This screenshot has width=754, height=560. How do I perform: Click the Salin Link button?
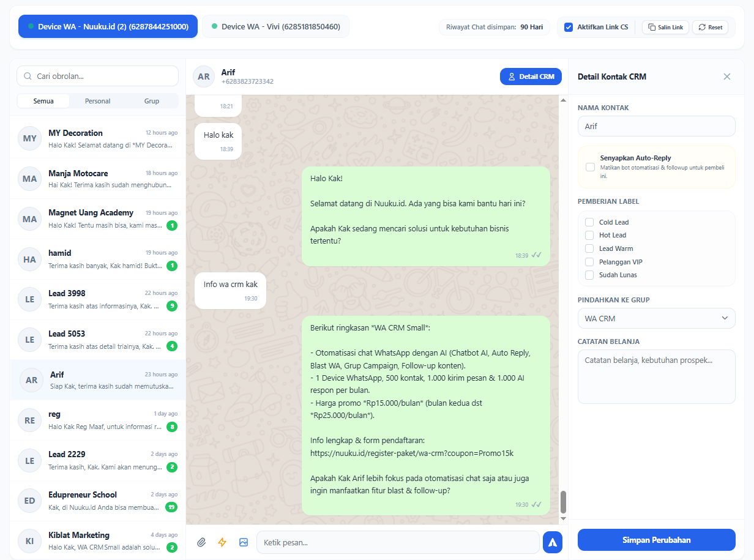[x=665, y=27]
